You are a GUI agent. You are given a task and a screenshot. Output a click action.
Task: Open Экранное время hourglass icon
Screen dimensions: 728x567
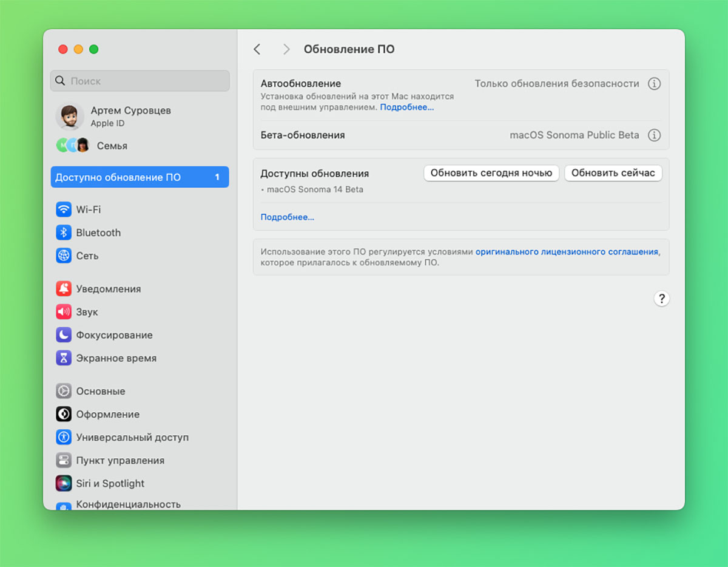(64, 358)
